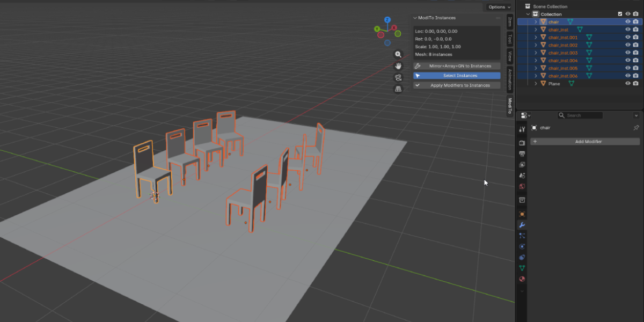Switch to the Animation sidebar tab
Screen dimensions: 644x322
[x=509, y=79]
